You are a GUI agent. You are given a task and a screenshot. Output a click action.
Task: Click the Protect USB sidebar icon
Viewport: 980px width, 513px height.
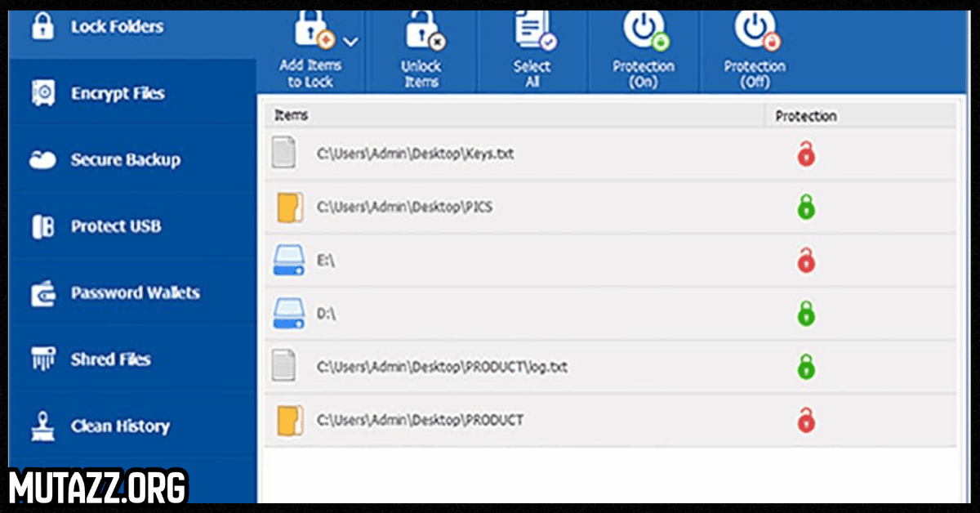pos(42,226)
